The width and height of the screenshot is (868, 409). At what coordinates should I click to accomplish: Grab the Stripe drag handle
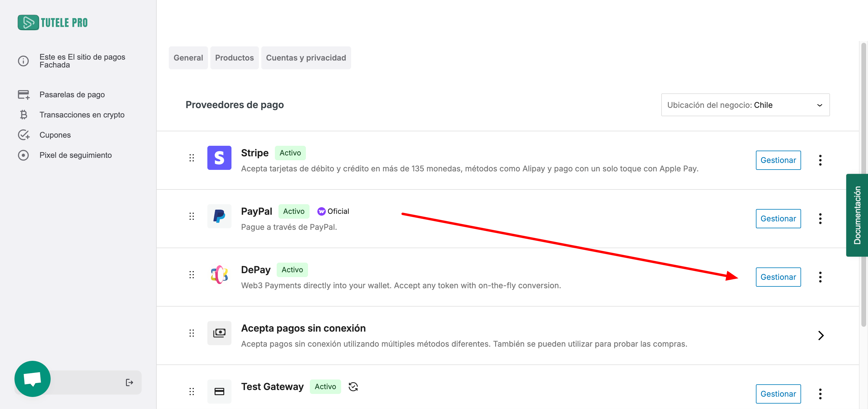(x=191, y=158)
